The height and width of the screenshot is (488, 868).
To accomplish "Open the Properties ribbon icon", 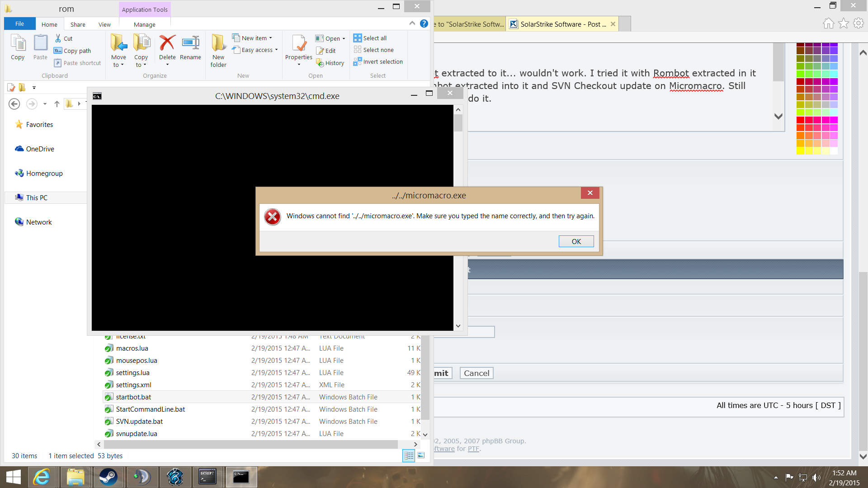I will coord(298,44).
